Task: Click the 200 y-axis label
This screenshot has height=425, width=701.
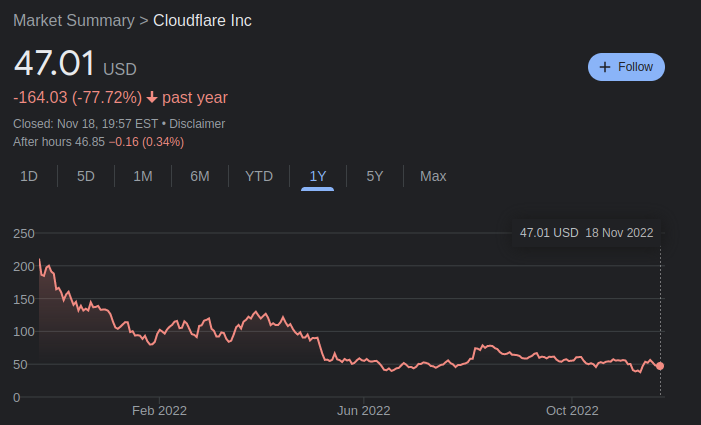Action: click(24, 267)
